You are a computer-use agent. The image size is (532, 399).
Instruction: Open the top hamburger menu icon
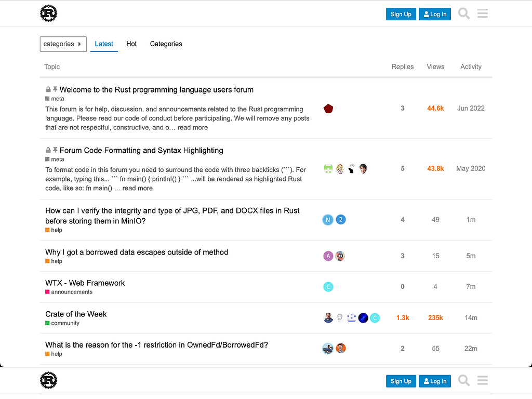(483, 14)
